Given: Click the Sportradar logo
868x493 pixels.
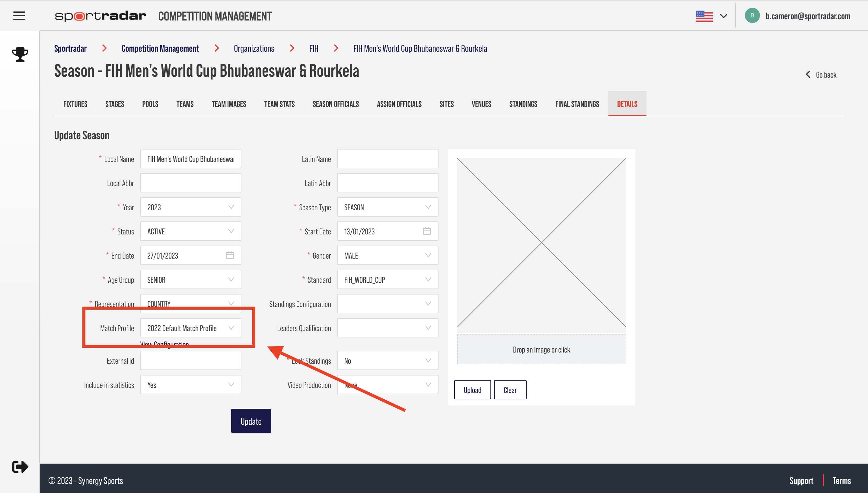Looking at the screenshot, I should tap(101, 16).
